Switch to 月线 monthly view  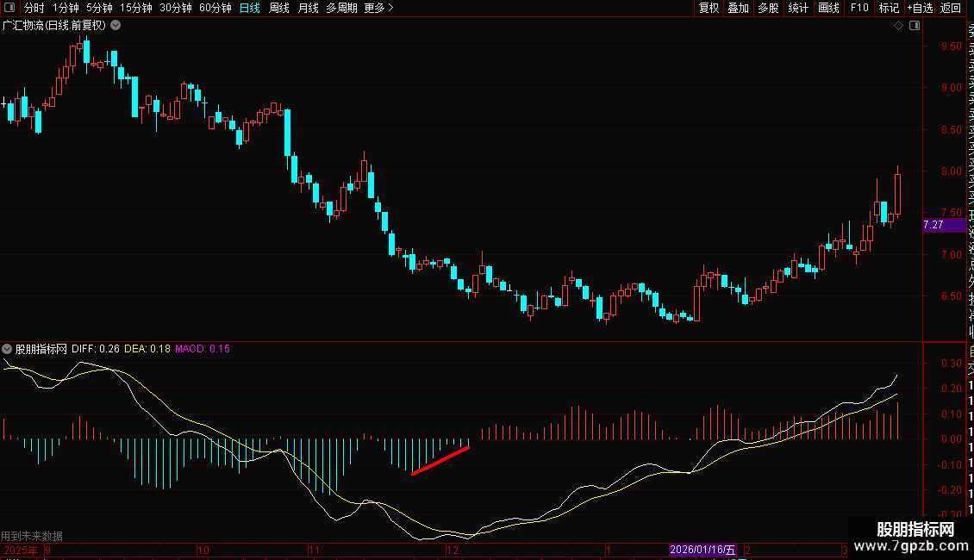point(308,8)
